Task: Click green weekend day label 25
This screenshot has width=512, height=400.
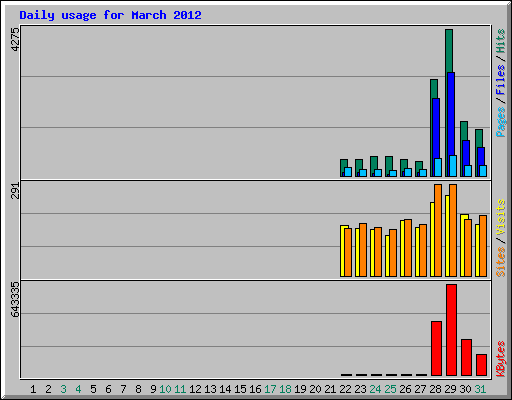Action: [390, 389]
